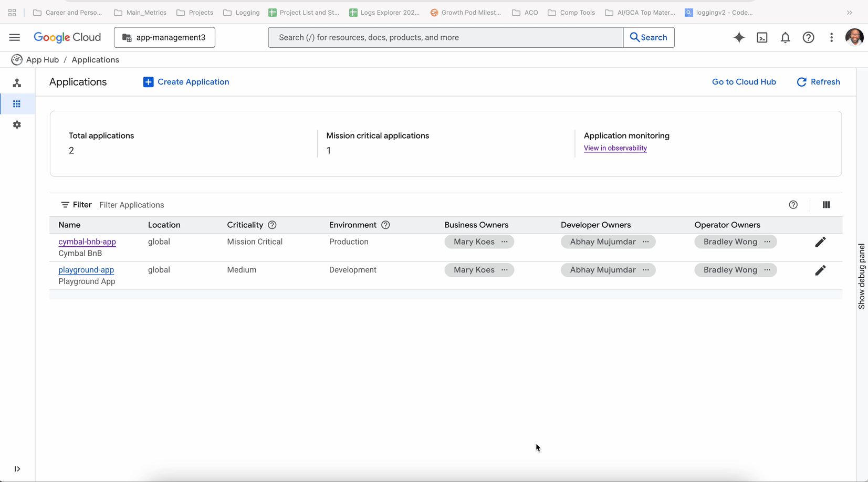Open Gemini AI assistant sparkle icon

pyautogui.click(x=739, y=37)
